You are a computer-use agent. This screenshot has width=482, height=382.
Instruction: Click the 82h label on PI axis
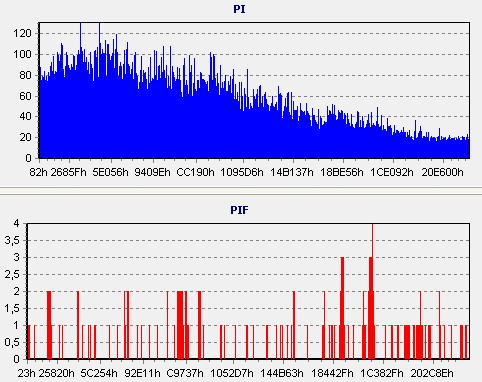[38, 172]
